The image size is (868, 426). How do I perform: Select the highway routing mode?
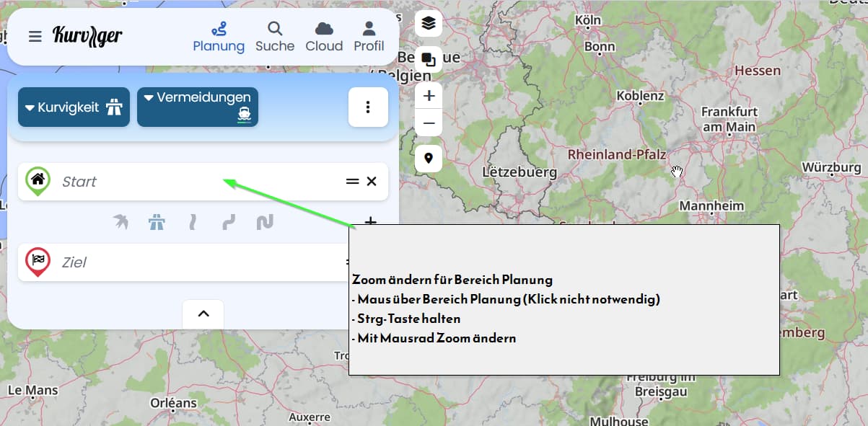(157, 222)
